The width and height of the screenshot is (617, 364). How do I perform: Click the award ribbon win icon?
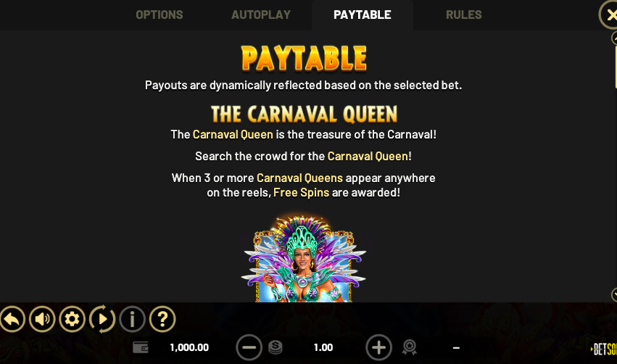pos(409,347)
